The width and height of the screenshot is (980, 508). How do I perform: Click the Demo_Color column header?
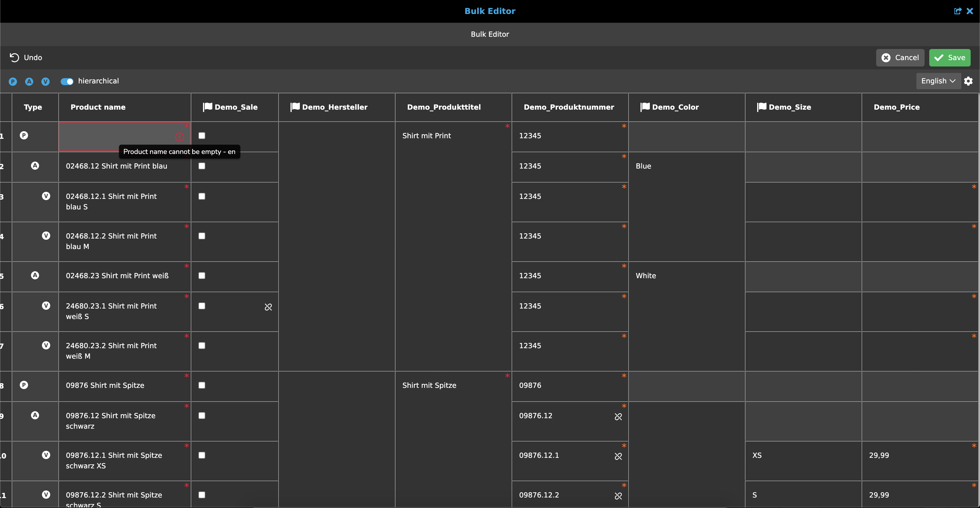675,107
